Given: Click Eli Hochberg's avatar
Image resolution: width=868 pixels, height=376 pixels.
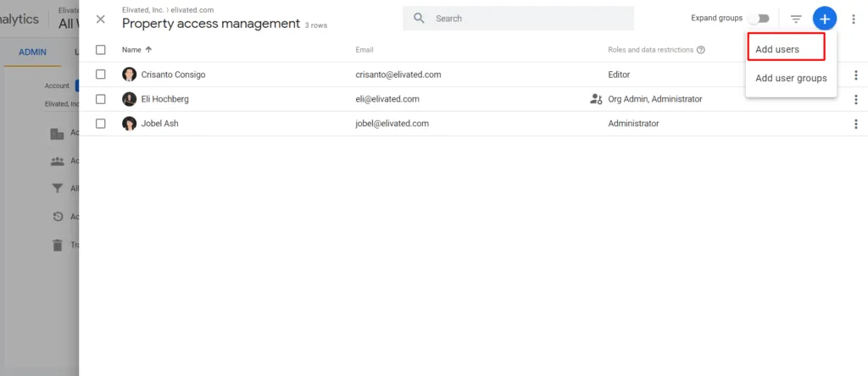Looking at the screenshot, I should pyautogui.click(x=129, y=99).
